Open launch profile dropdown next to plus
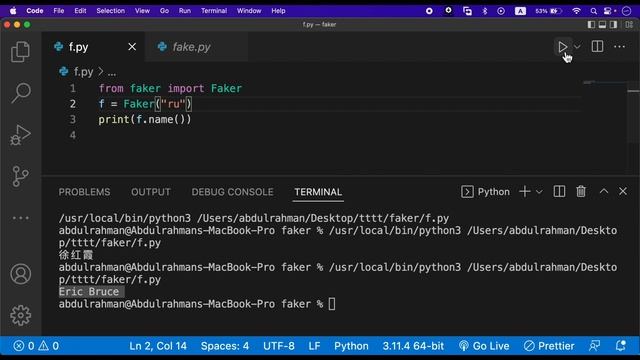Image resolution: width=640 pixels, height=360 pixels. (x=539, y=192)
